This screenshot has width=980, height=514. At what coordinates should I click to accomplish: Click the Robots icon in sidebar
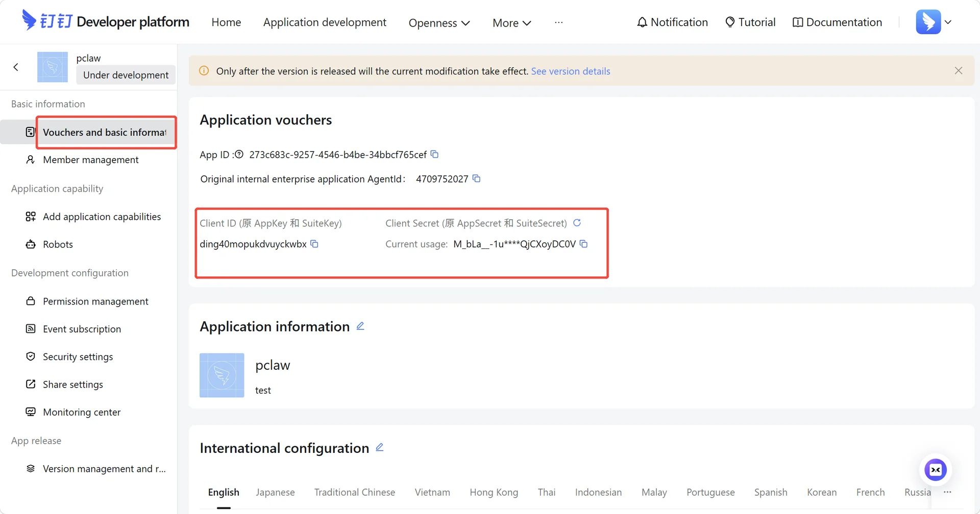(x=31, y=244)
